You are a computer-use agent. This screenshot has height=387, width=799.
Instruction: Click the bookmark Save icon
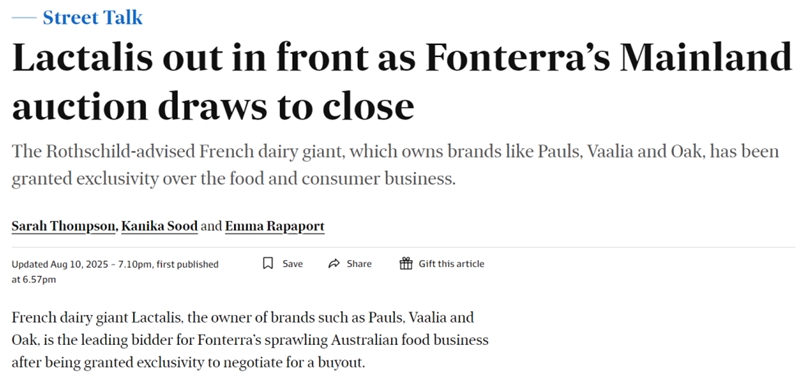268,264
